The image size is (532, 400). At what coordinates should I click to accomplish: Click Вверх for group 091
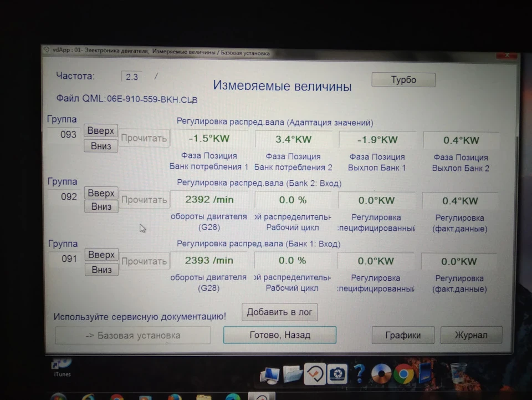click(x=101, y=255)
